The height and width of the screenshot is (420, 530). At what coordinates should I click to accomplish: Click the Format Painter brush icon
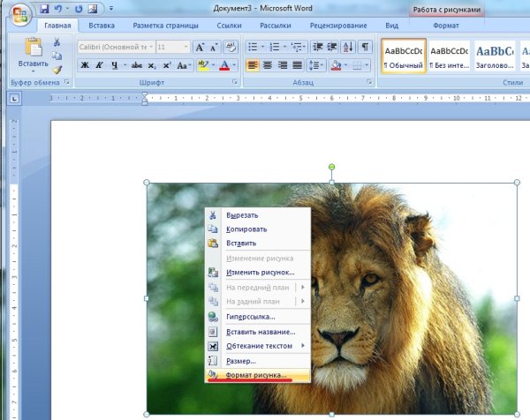57,69
